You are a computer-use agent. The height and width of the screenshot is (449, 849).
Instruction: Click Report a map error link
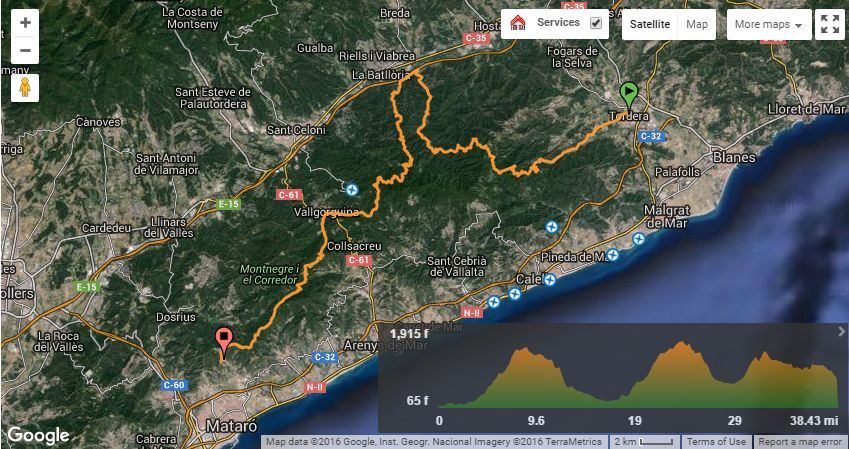800,442
